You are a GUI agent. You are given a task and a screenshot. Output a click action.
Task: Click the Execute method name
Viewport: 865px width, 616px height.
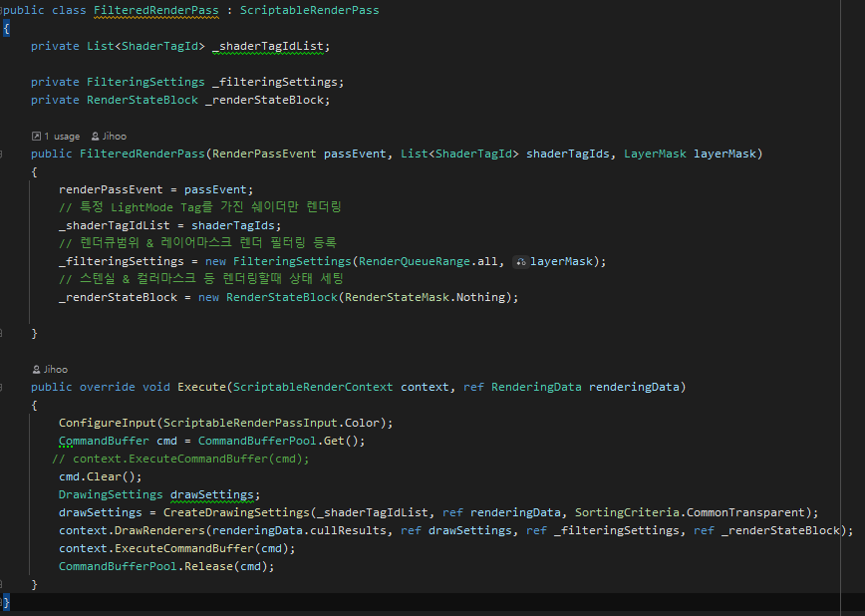pyautogui.click(x=202, y=387)
